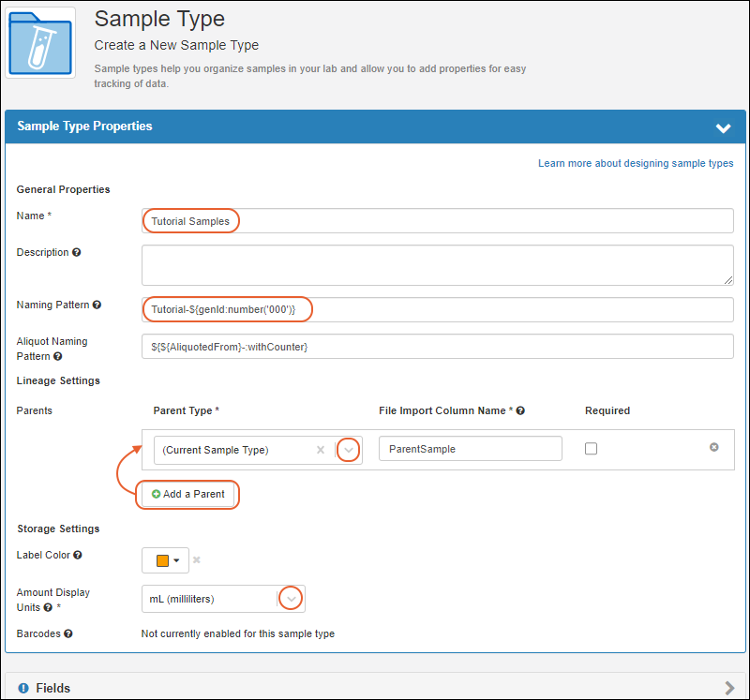Open Learn more about designing sample types
The height and width of the screenshot is (700, 750).
pos(636,164)
